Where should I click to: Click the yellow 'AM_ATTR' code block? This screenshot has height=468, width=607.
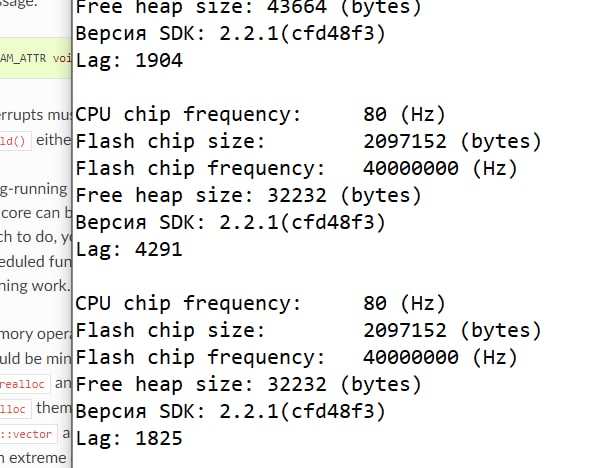[34, 58]
